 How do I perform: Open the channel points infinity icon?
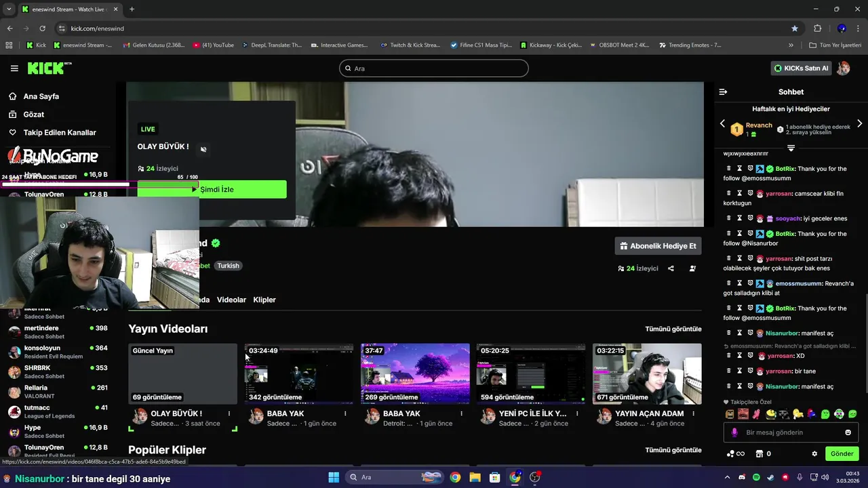point(736,453)
